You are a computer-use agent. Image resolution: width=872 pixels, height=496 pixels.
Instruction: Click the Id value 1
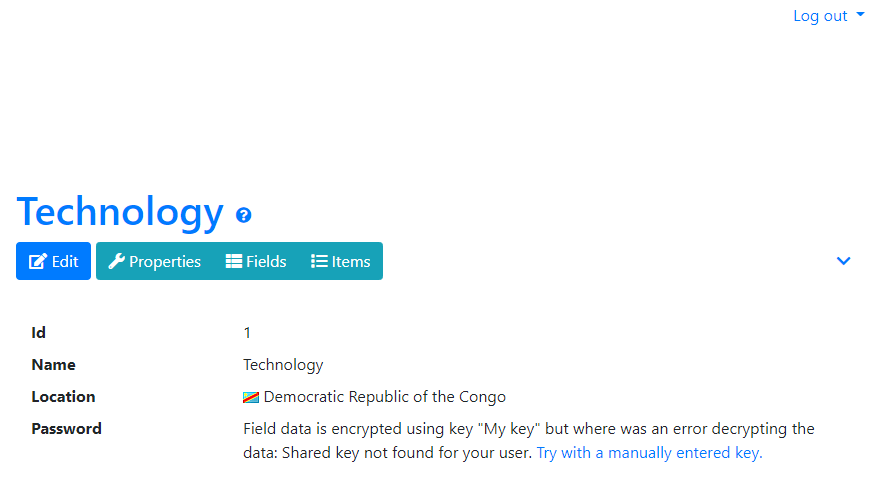[x=247, y=333]
